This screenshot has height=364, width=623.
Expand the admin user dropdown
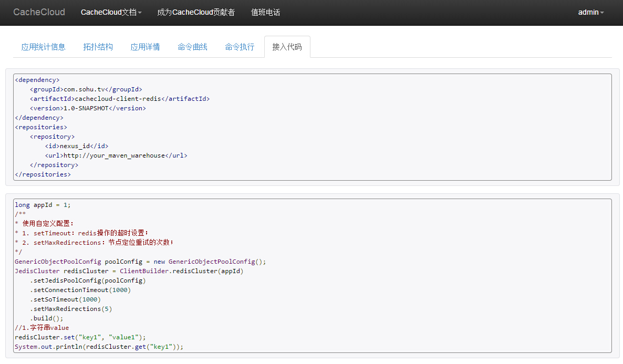click(x=591, y=12)
